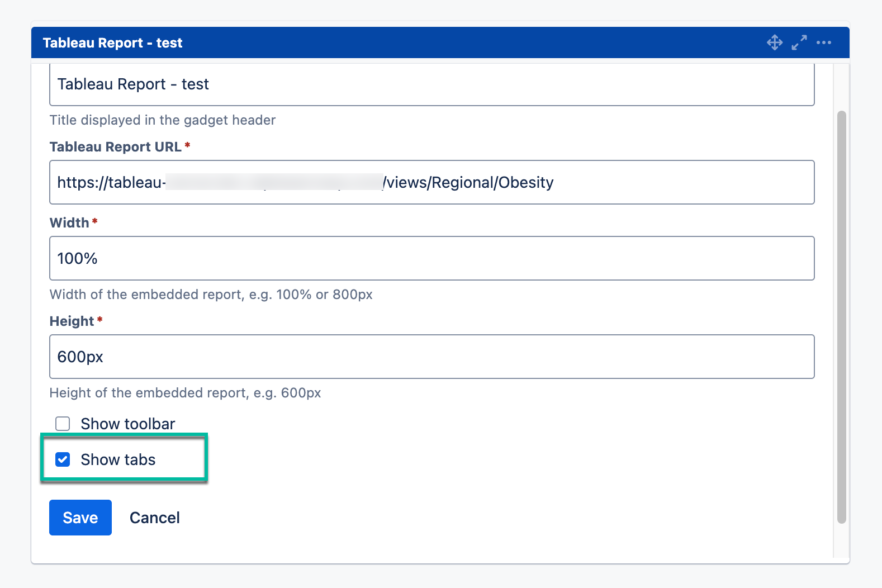Click 'Title displayed in the gadget header' hint
The height and width of the screenshot is (588, 882).
point(163,120)
